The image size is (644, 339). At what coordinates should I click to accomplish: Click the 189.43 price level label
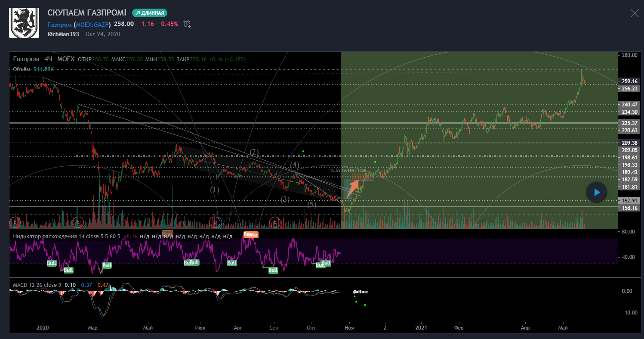pos(629,172)
